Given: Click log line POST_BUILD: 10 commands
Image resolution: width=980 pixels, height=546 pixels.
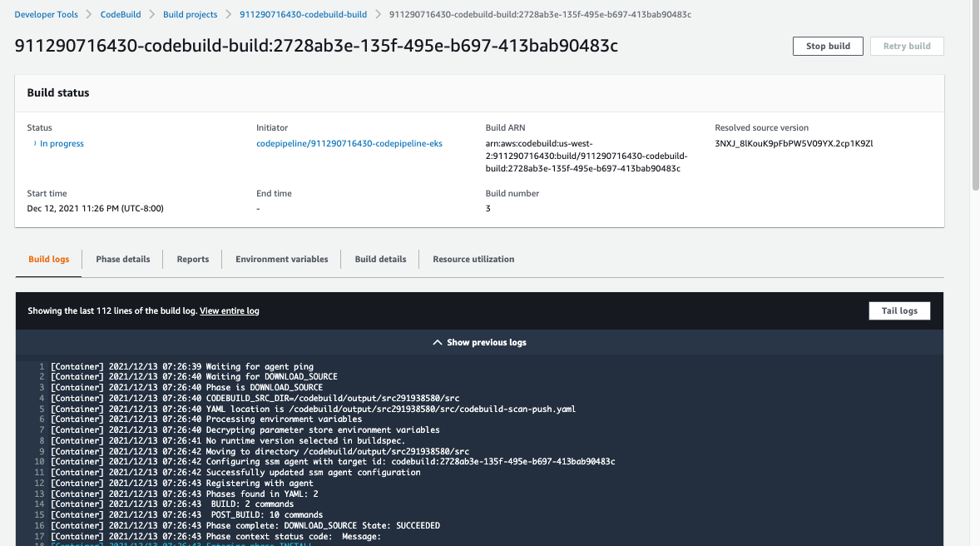Looking at the screenshot, I should click(x=187, y=514).
